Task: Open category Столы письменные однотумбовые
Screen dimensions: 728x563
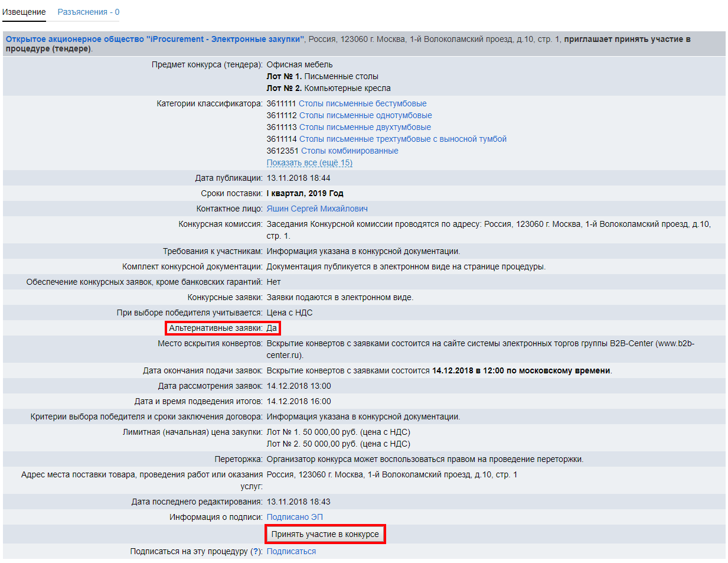Action: [365, 115]
